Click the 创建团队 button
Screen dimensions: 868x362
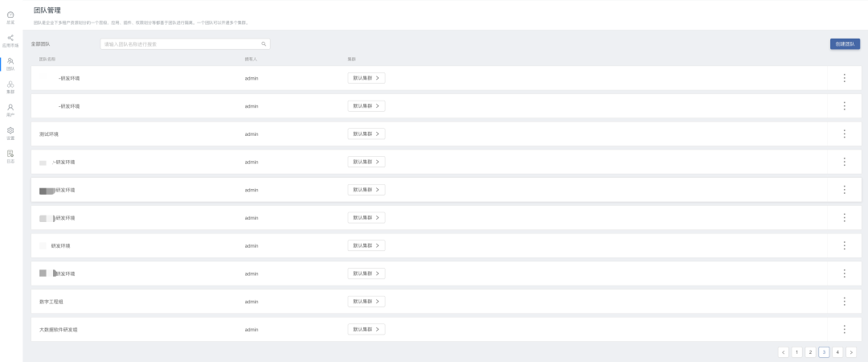[845, 43]
